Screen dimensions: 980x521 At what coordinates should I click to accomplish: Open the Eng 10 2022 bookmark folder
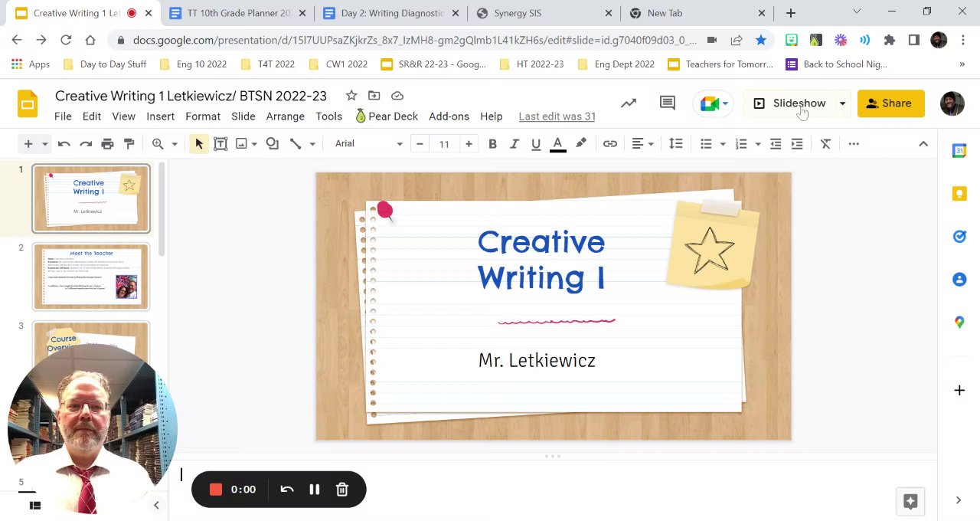click(194, 64)
